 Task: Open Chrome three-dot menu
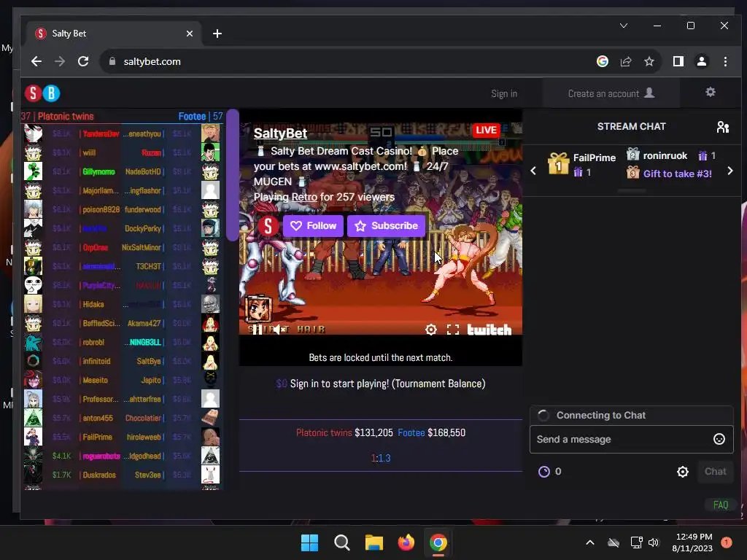click(x=725, y=61)
